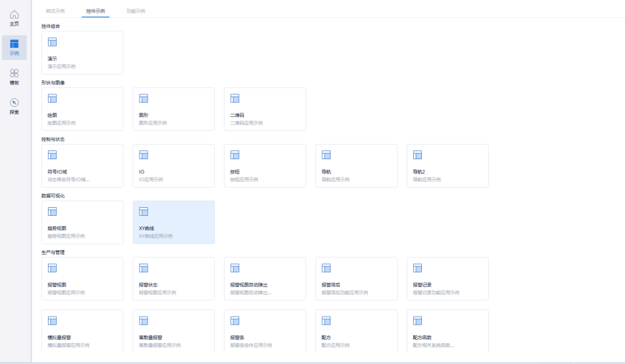Screen dimensions: 625x364
Task: Switch to the 样式示例 tab
Action: 56,11
